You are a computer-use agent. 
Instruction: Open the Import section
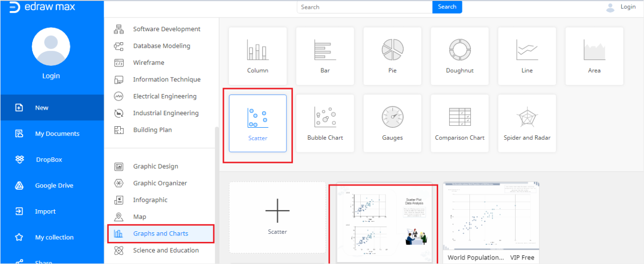[x=52, y=211]
